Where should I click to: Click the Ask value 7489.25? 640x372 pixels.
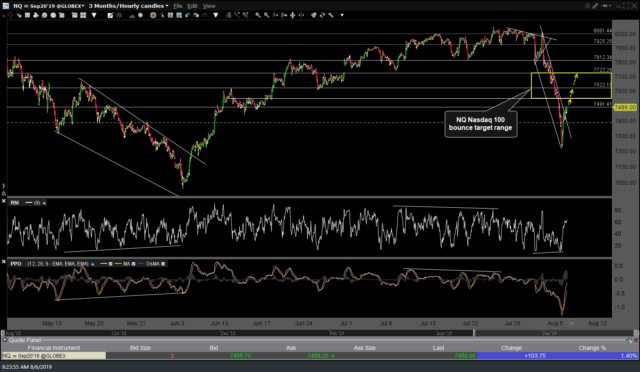coord(318,356)
